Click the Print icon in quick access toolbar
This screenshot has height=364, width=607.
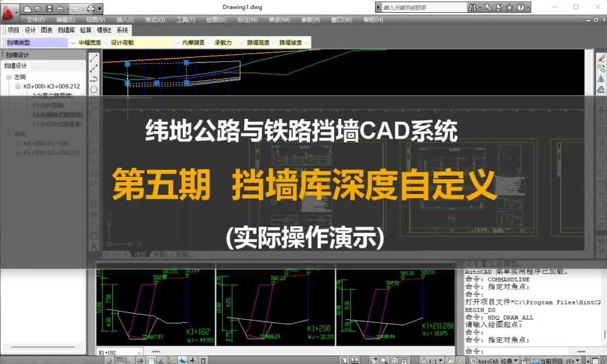point(90,8)
